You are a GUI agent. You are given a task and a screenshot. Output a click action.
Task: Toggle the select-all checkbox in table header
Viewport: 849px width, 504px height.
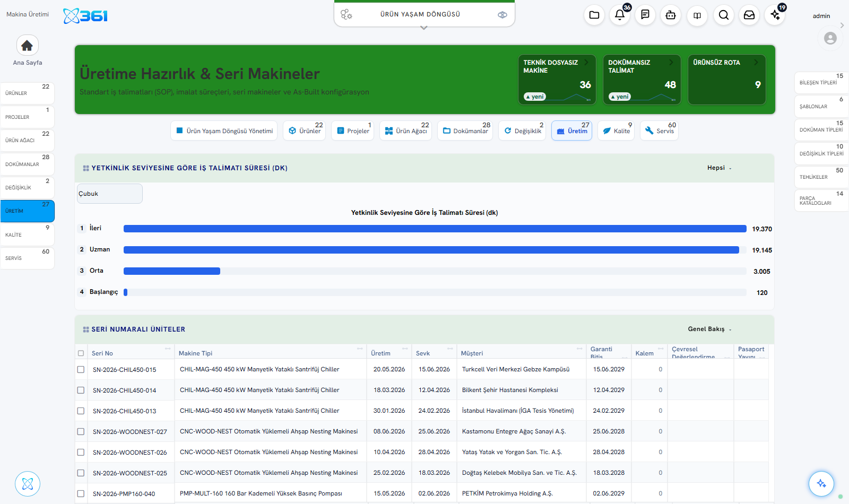click(x=81, y=353)
